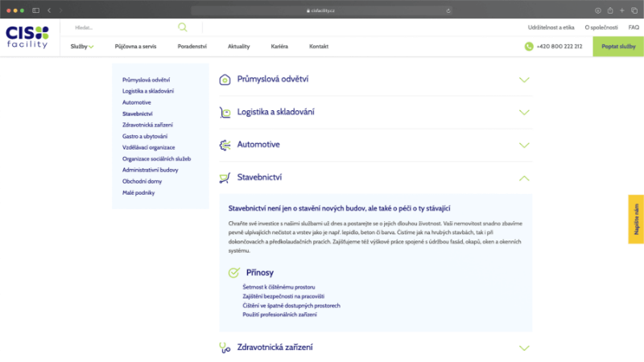The width and height of the screenshot is (644, 362).
Task: Click the Zdravotnická zařízení stethoscope icon
Action: click(225, 348)
